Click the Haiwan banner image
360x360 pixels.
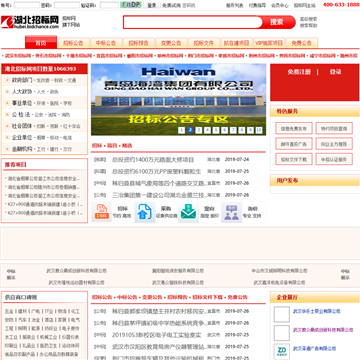[178, 99]
